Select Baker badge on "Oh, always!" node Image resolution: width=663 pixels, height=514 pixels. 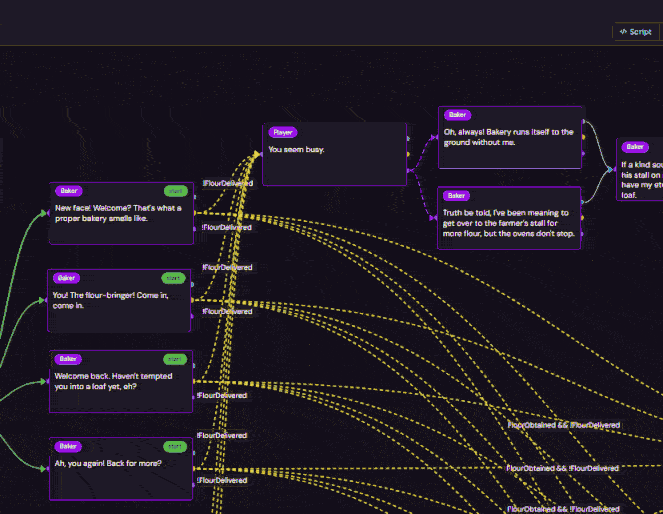click(x=457, y=115)
